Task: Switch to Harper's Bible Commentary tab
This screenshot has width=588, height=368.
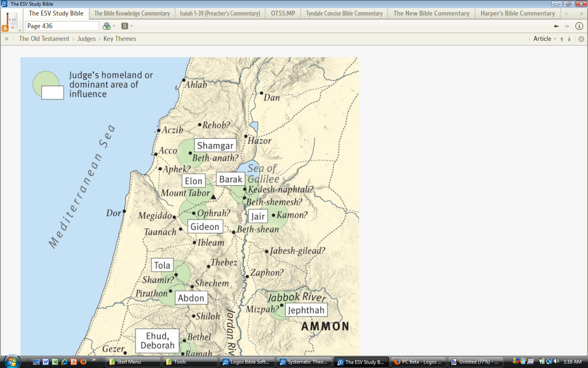Action: [x=518, y=13]
